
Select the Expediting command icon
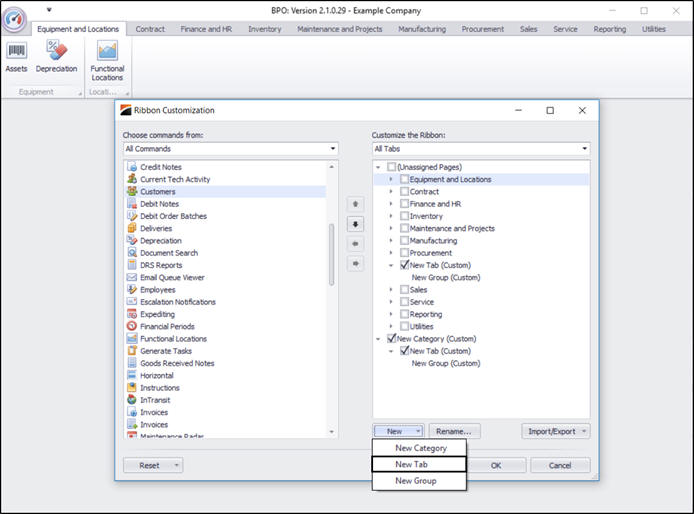132,314
